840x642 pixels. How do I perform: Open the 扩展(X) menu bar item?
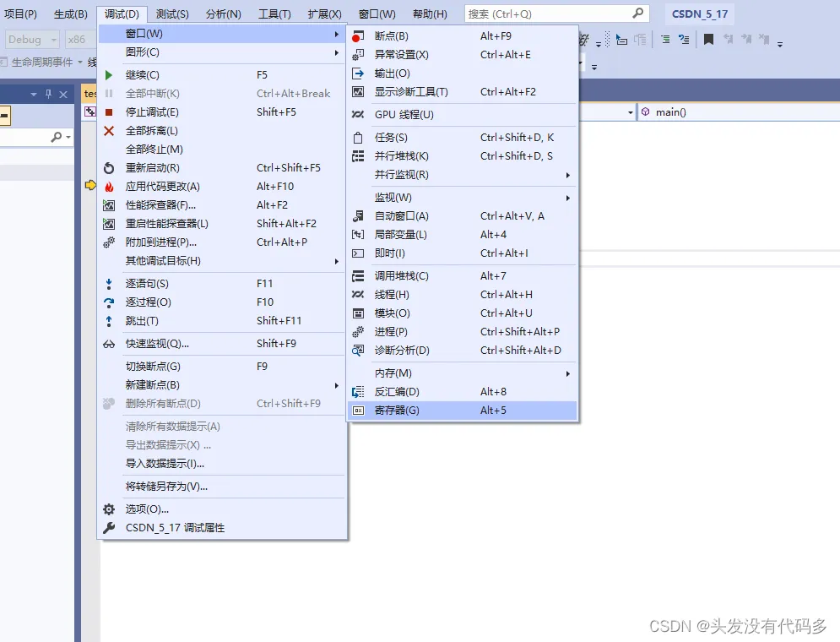pyautogui.click(x=325, y=14)
